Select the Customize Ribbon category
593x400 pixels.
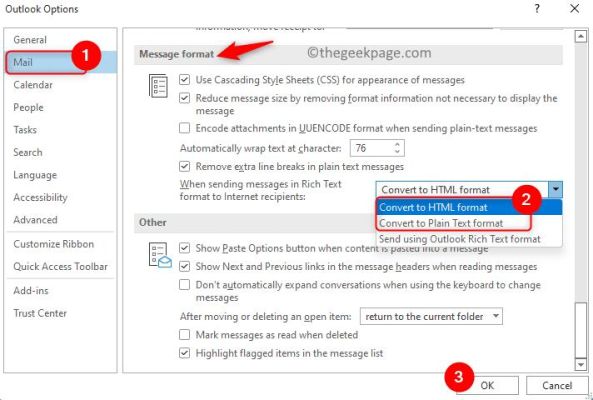[x=54, y=244]
